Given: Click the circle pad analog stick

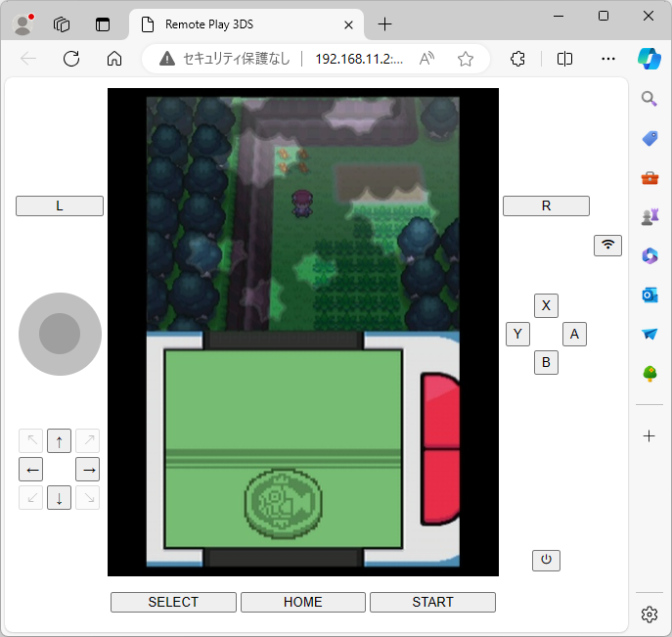Looking at the screenshot, I should [60, 334].
